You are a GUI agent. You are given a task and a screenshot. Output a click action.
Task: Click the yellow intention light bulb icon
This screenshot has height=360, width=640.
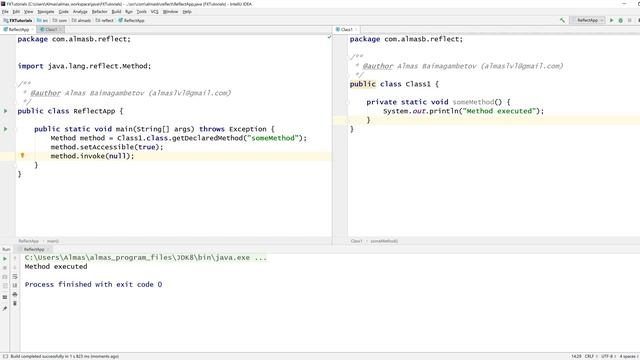coord(22,156)
